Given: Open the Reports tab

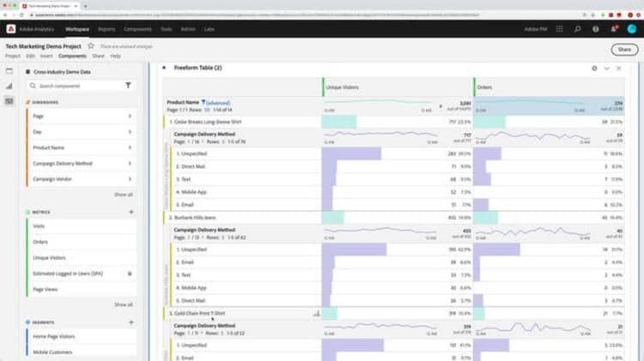Looking at the screenshot, I should pos(106,29).
